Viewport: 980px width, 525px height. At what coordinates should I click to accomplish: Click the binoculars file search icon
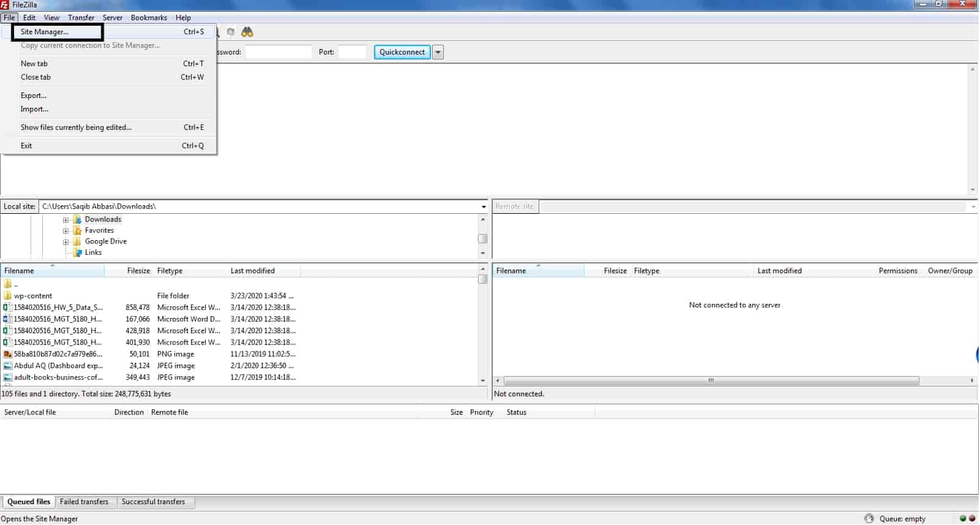(247, 32)
